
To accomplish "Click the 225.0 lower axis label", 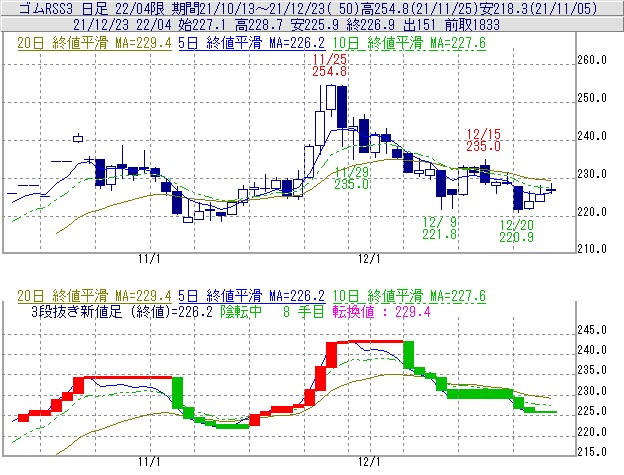I will click(x=592, y=411).
